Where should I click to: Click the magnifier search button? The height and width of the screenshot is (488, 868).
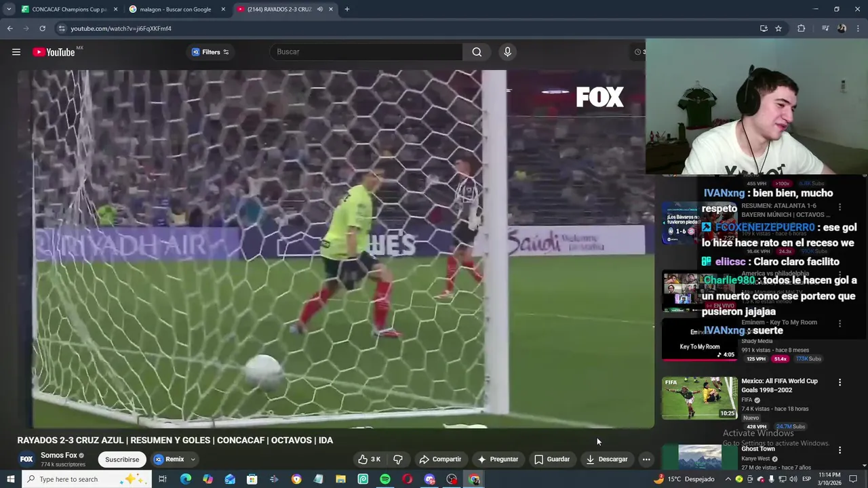(477, 52)
